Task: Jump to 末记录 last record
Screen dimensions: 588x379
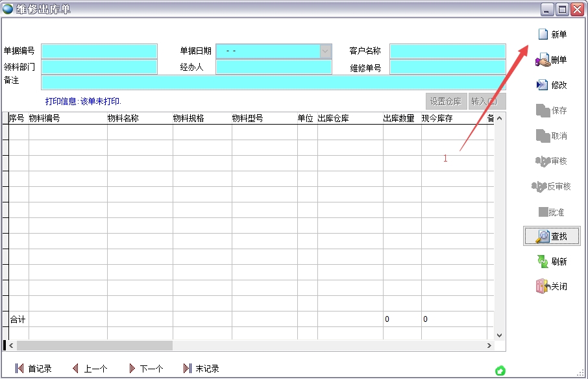Action: tap(203, 368)
